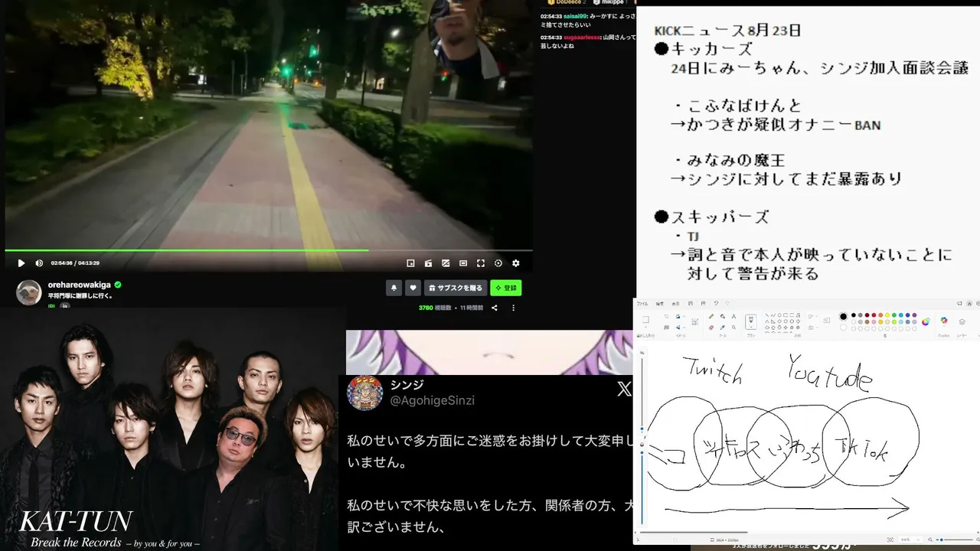Toggle notification bell for orehareowakiga
The height and width of the screenshot is (551, 980).
(x=394, y=288)
